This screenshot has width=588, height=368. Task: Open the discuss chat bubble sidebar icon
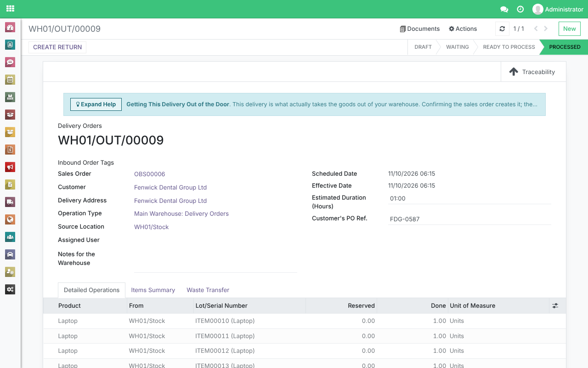pos(10,62)
